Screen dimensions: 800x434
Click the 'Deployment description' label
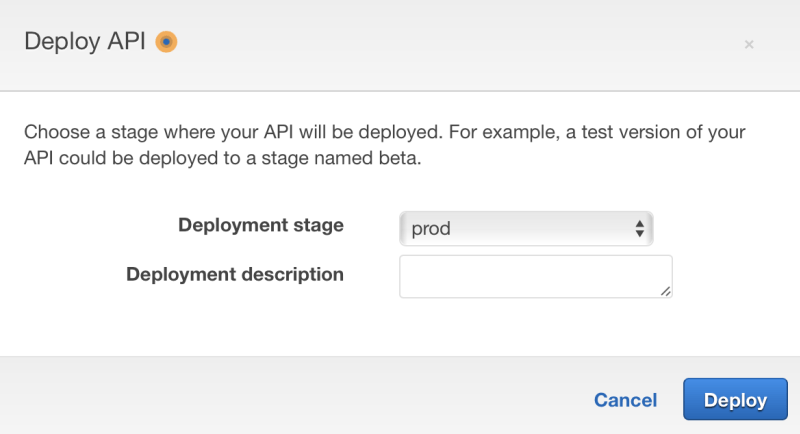click(235, 274)
